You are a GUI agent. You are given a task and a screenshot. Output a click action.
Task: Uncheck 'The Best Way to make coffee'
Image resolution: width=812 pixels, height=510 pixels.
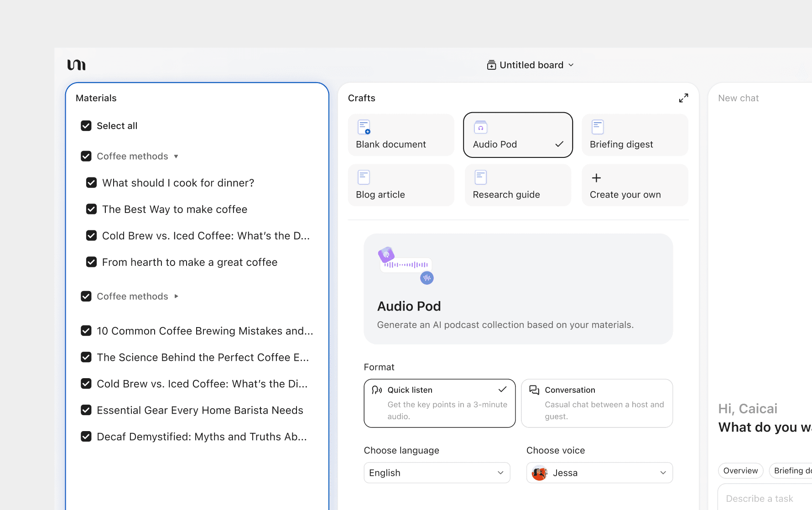[x=92, y=209]
